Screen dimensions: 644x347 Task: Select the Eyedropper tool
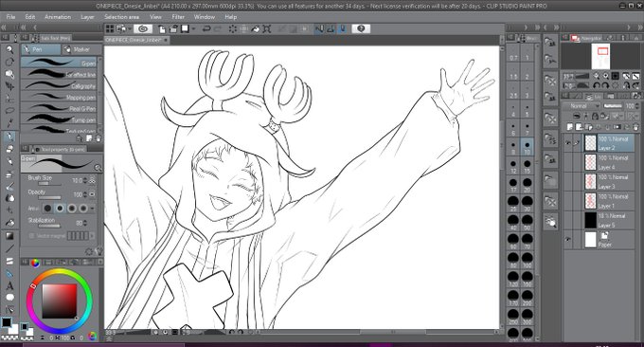click(9, 123)
